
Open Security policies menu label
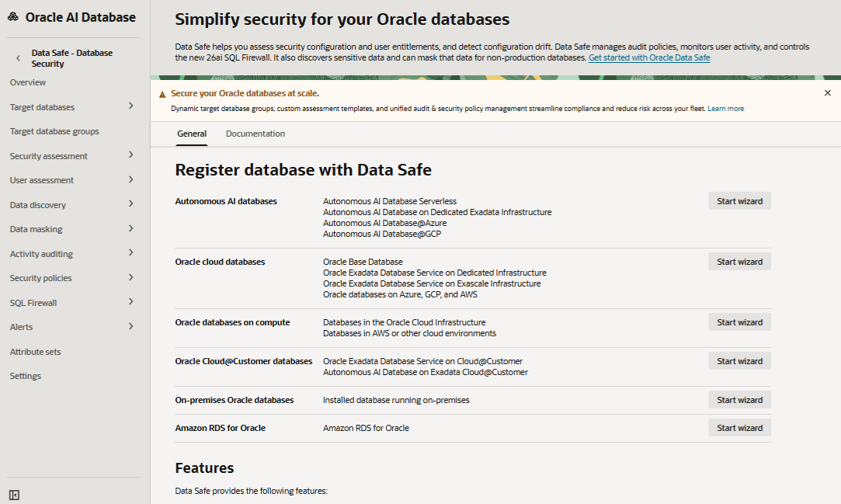coord(40,278)
